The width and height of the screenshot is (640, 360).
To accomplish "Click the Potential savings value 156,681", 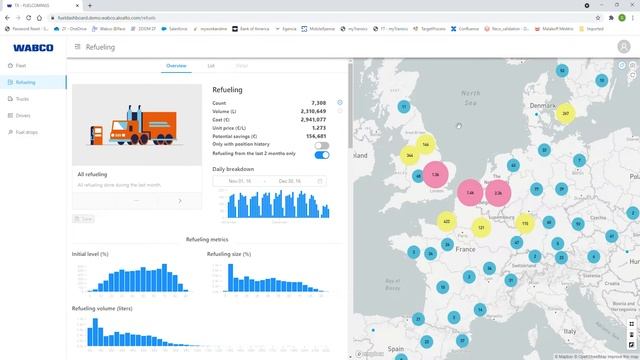I will click(316, 136).
